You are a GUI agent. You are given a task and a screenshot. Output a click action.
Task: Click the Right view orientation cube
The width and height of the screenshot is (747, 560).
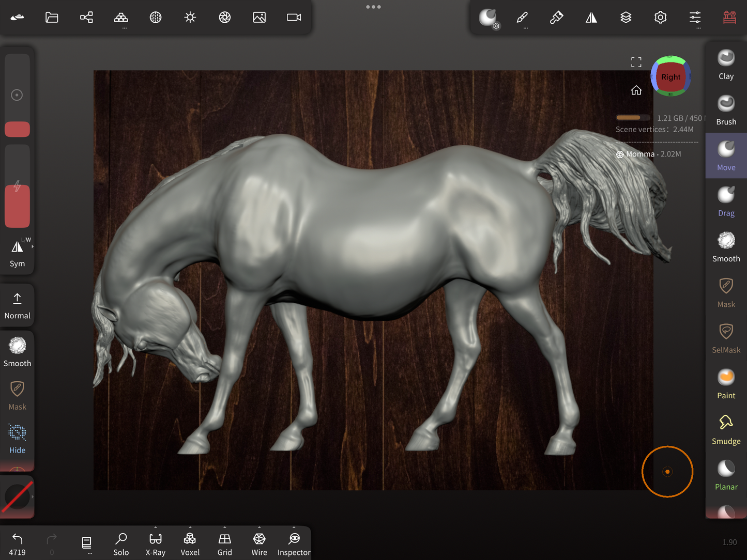[x=670, y=77]
